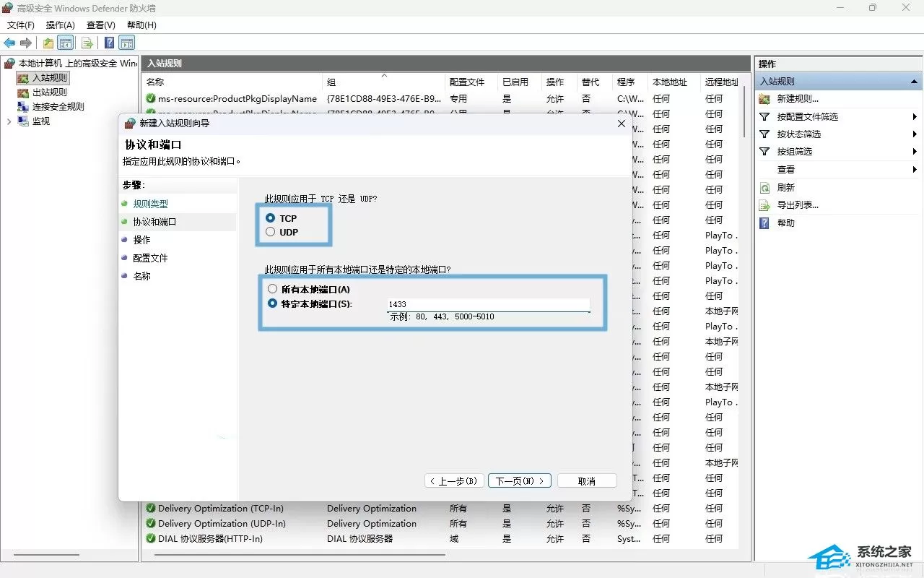Select wizard step 协议和端口
Viewport: 924px width, 578px height.
point(154,222)
